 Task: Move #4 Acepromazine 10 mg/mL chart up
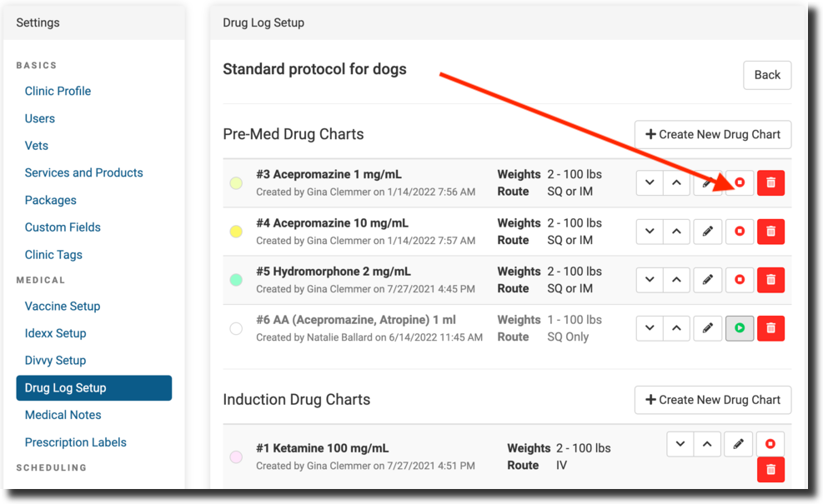(677, 232)
